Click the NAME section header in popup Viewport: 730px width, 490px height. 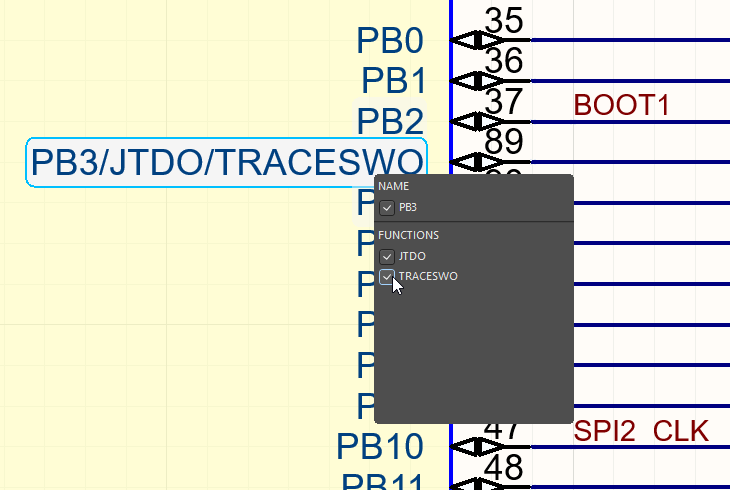click(393, 186)
